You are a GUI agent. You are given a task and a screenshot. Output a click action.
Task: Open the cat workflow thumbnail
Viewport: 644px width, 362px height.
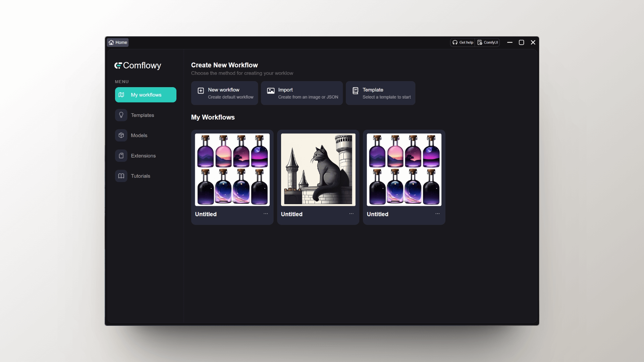point(318,170)
